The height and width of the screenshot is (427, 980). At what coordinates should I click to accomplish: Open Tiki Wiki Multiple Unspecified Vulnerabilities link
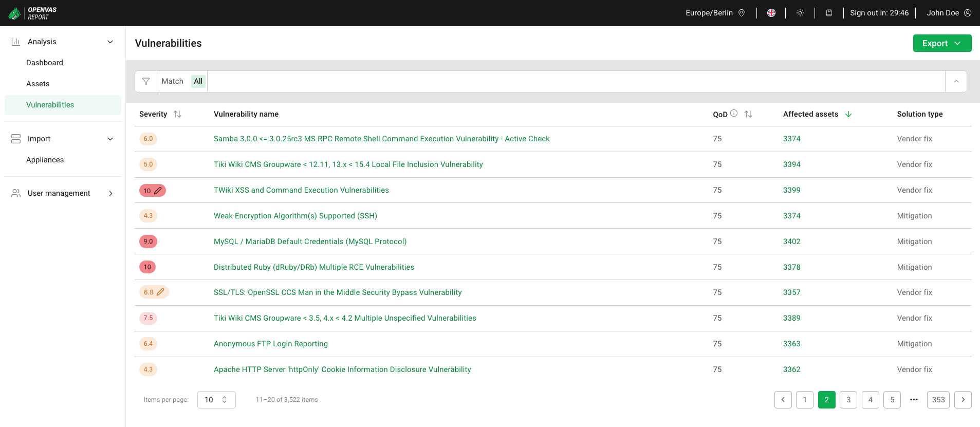click(345, 318)
